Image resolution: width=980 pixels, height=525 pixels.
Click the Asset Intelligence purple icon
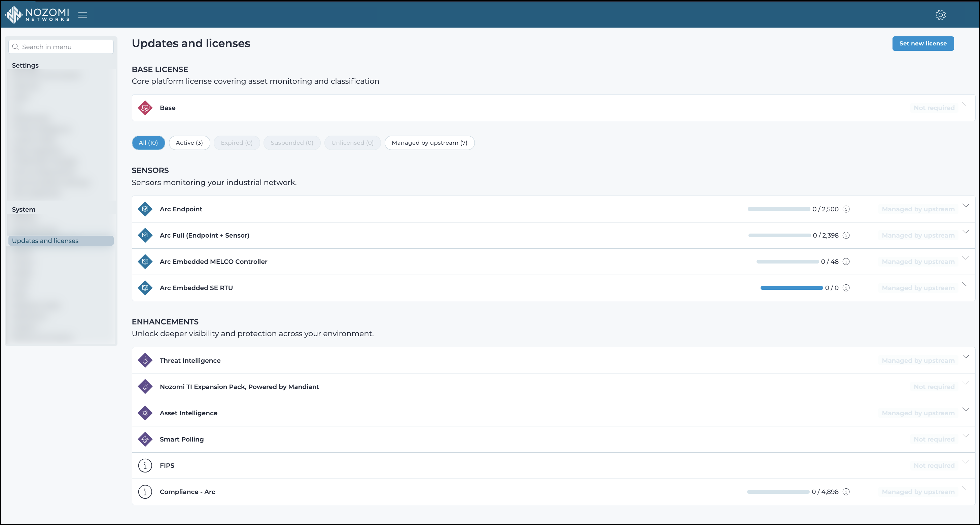tap(145, 413)
